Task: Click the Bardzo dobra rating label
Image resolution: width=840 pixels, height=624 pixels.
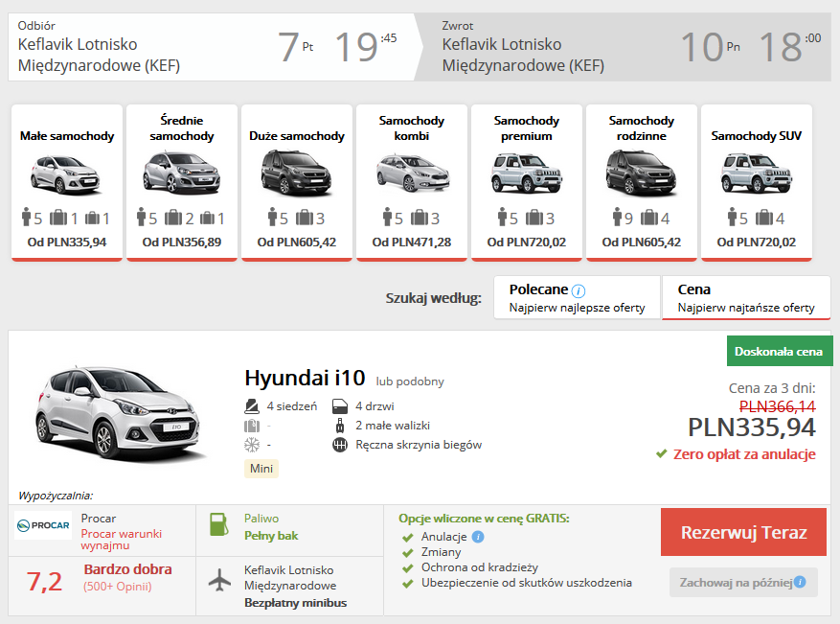Action: pyautogui.click(x=127, y=569)
